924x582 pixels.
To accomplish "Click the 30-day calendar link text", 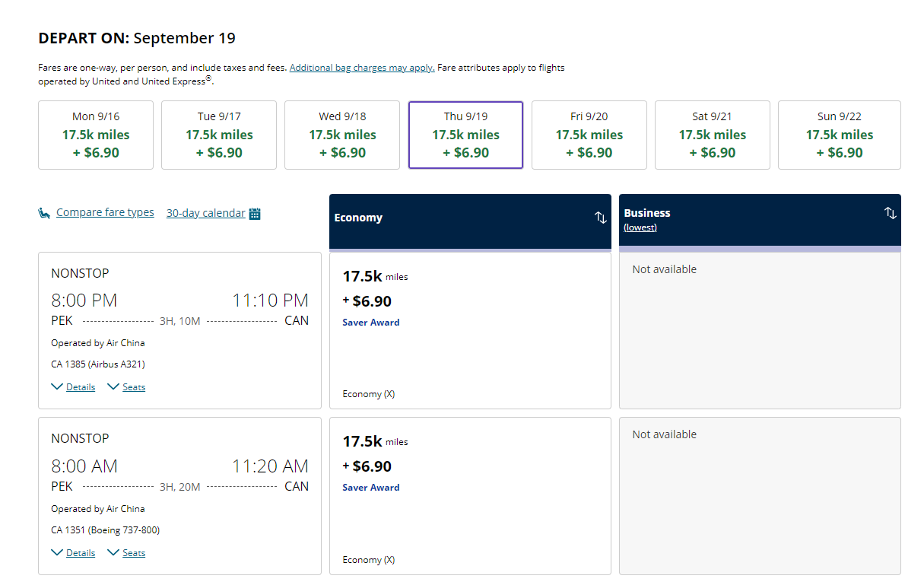I will (206, 213).
